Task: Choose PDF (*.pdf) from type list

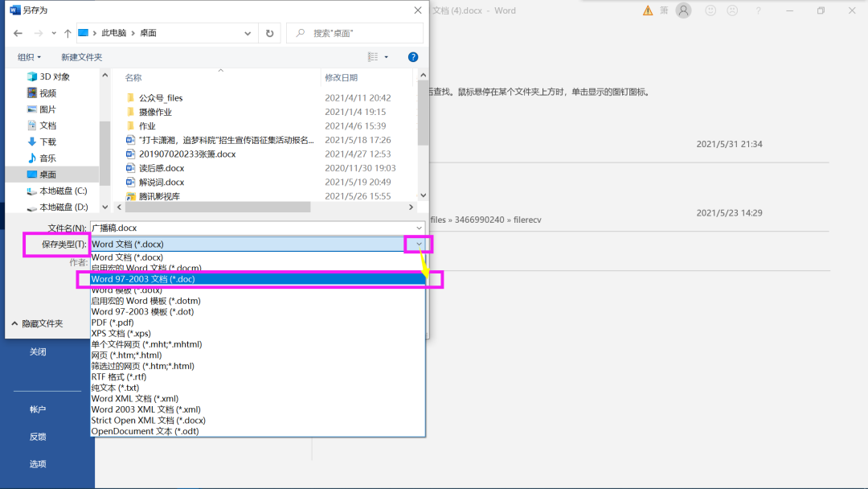Action: pyautogui.click(x=113, y=323)
